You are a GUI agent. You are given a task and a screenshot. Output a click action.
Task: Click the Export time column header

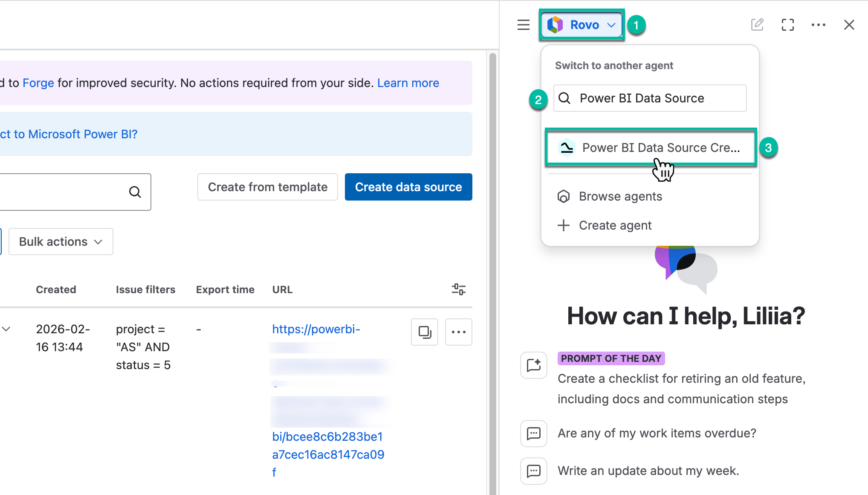pyautogui.click(x=225, y=289)
